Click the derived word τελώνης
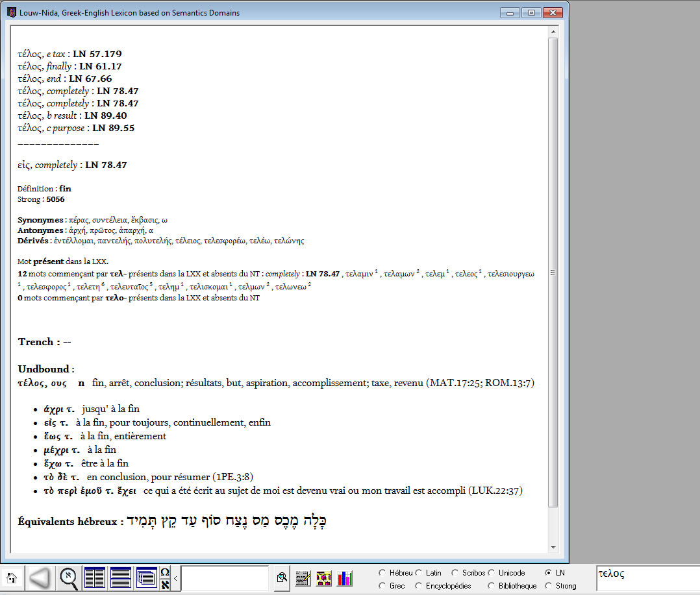The height and width of the screenshot is (595, 700). click(289, 241)
